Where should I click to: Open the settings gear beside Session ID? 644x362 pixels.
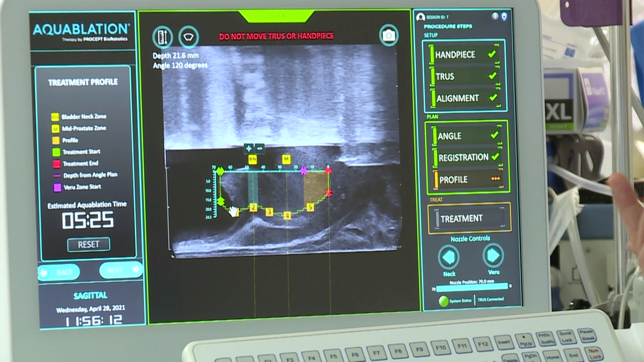[494, 16]
